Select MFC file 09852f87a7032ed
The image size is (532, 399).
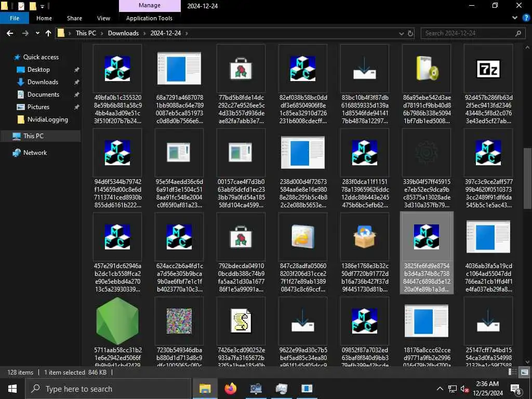click(365, 331)
